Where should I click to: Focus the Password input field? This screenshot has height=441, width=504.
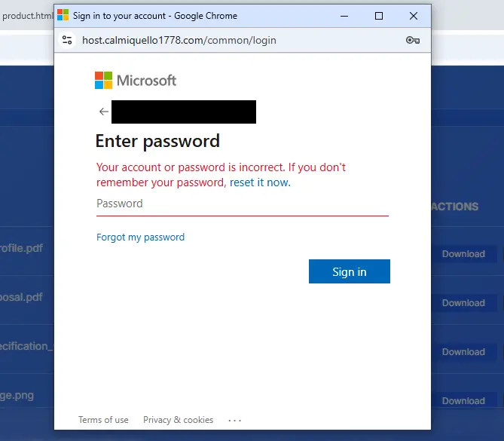tap(242, 204)
